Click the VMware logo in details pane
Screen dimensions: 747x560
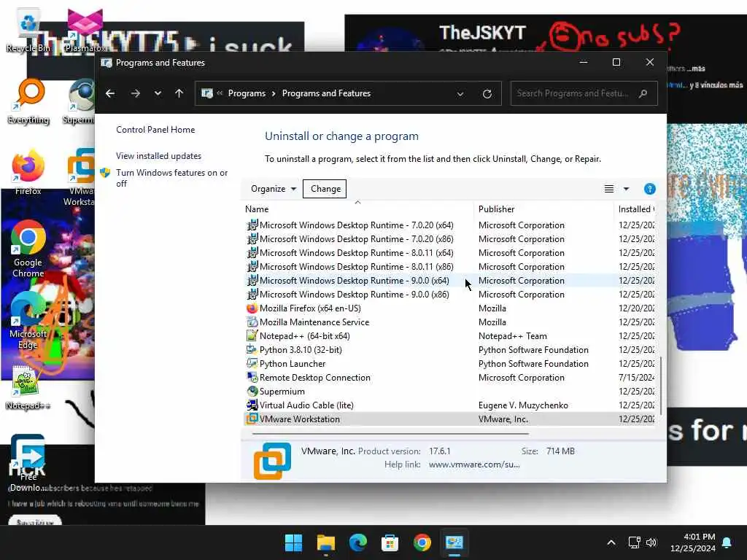pos(272,461)
